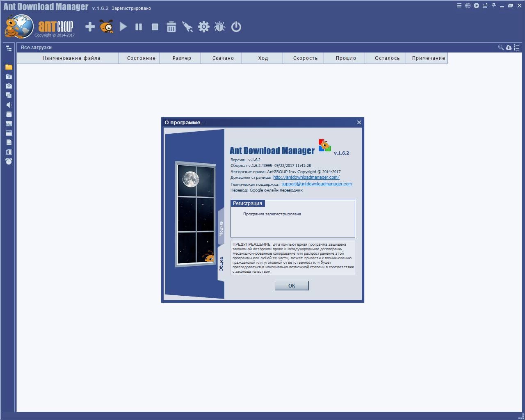
Task: Select the download arrow box sidebar category
Action: point(9,86)
